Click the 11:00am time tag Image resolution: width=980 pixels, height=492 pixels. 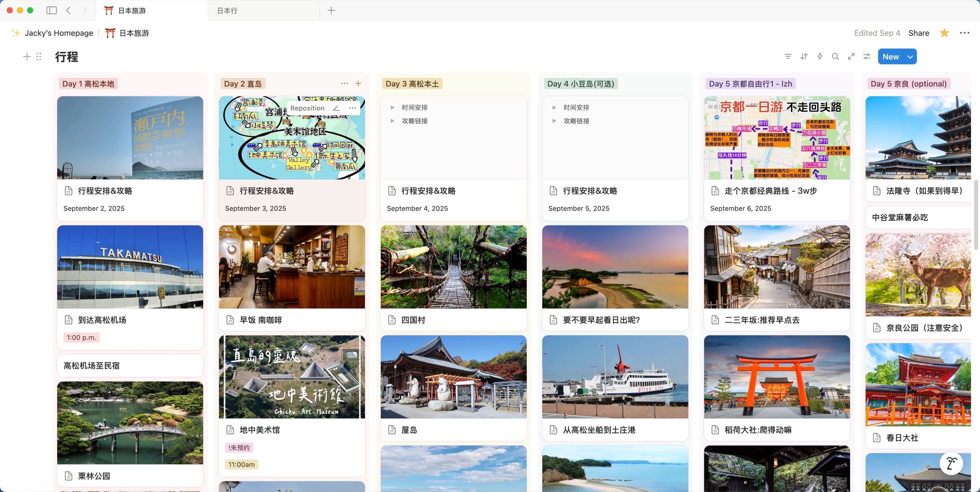(x=241, y=464)
